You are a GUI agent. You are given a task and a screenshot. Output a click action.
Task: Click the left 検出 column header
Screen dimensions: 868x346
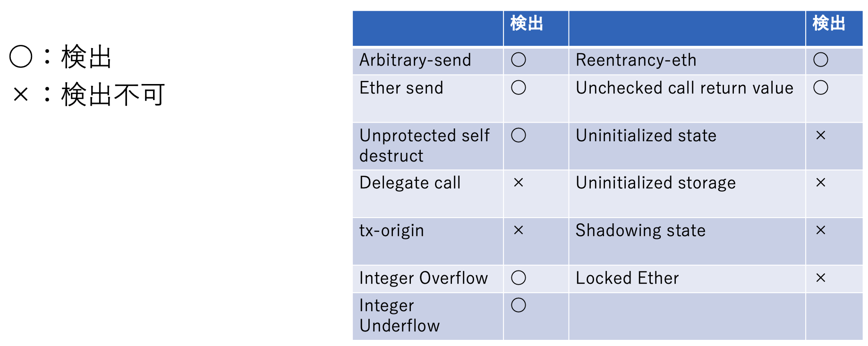point(527,23)
